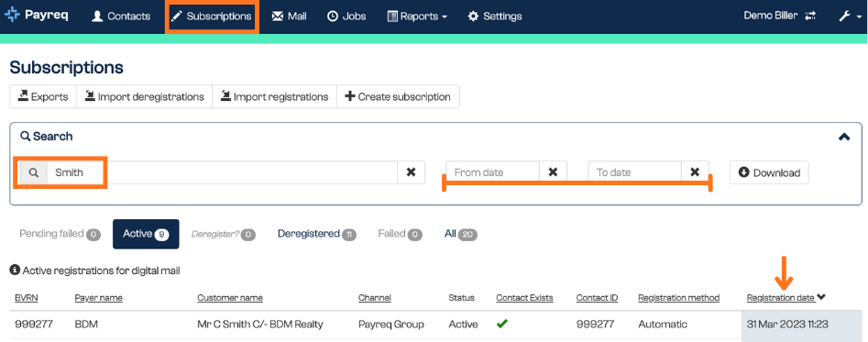Click the To date field
Viewport: 868px width, 342px height.
634,172
